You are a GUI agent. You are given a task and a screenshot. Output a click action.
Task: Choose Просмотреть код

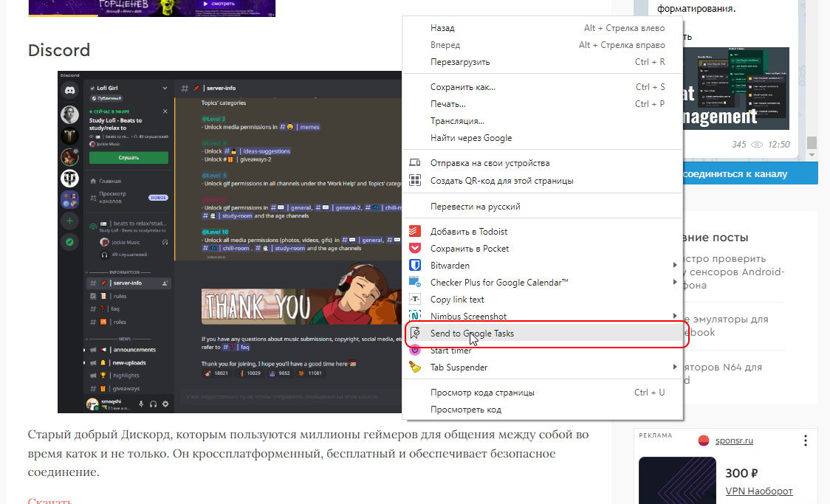(543, 410)
